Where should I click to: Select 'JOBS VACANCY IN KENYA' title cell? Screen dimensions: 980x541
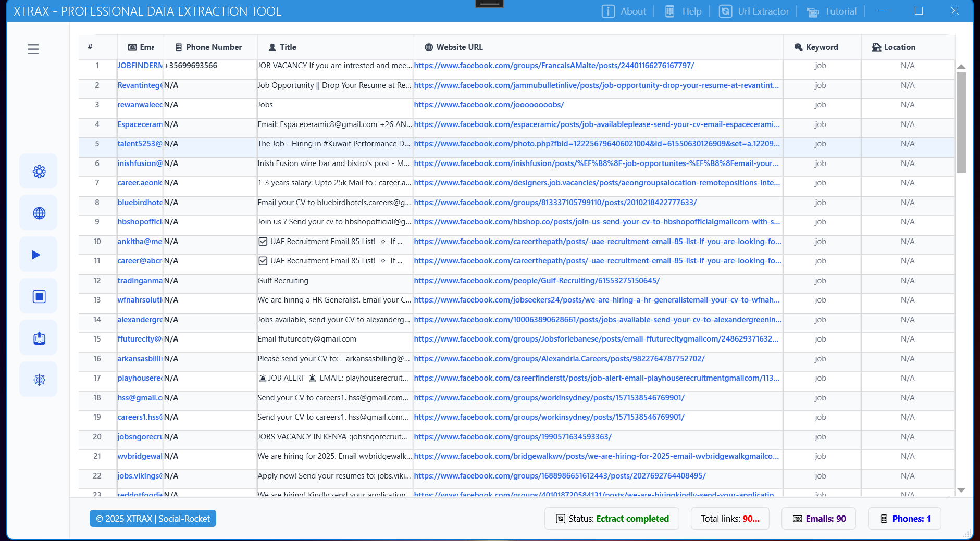pos(332,437)
